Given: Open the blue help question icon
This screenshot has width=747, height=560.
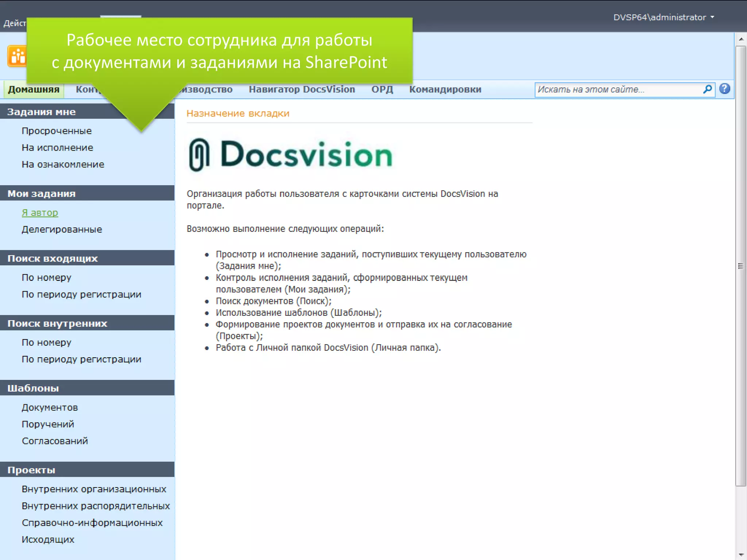Looking at the screenshot, I should pos(724,89).
